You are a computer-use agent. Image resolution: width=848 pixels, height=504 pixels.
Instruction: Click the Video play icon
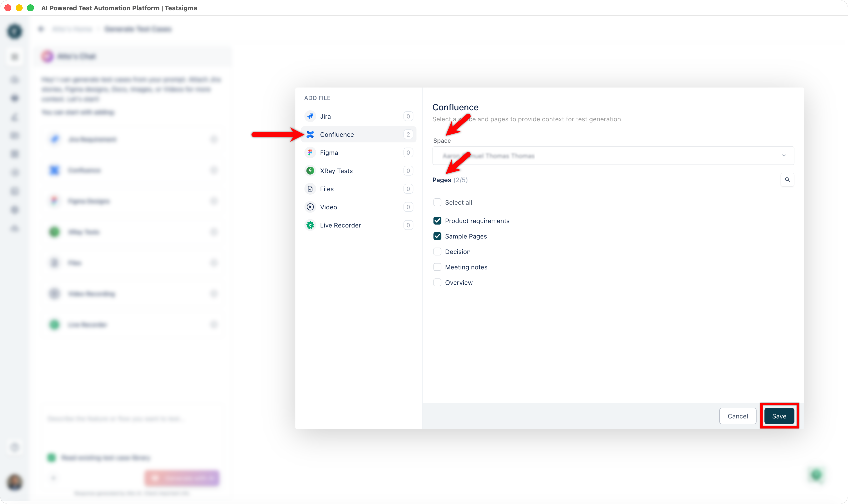[x=310, y=207]
